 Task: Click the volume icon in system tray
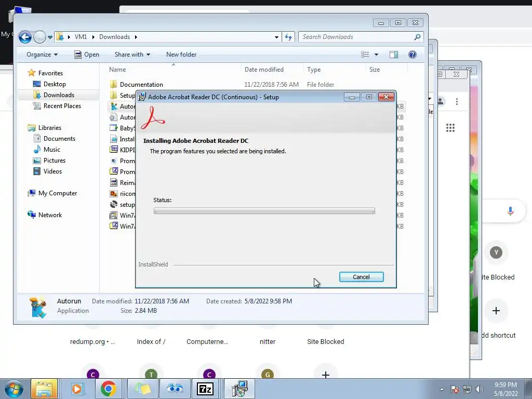click(479, 389)
